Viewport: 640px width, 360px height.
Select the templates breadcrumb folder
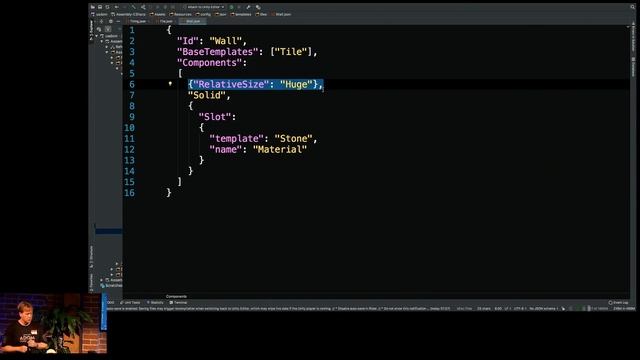click(x=241, y=14)
